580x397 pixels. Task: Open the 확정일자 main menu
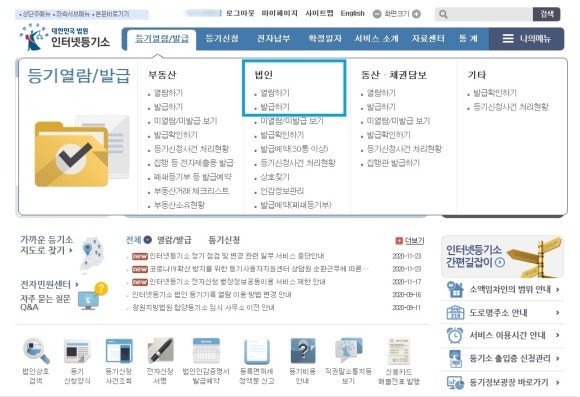(325, 38)
